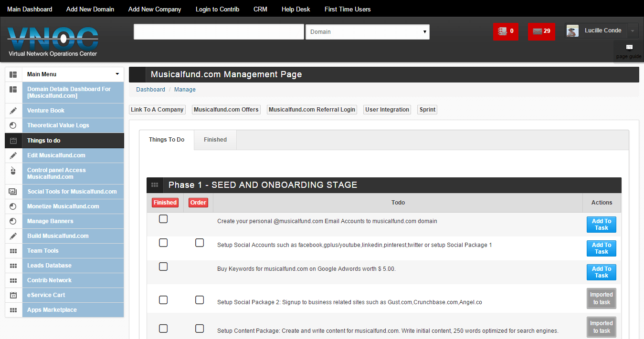Open Musicalfund.com Offers button

click(226, 110)
